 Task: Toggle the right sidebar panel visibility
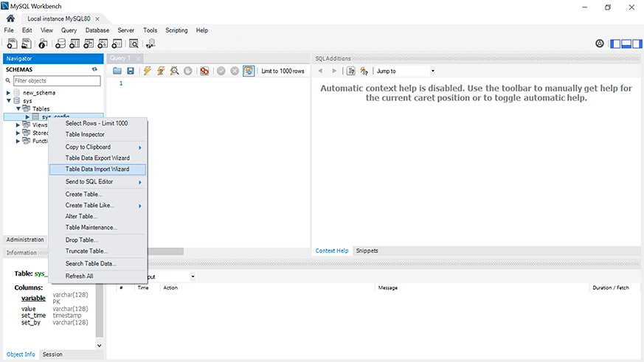pos(637,43)
